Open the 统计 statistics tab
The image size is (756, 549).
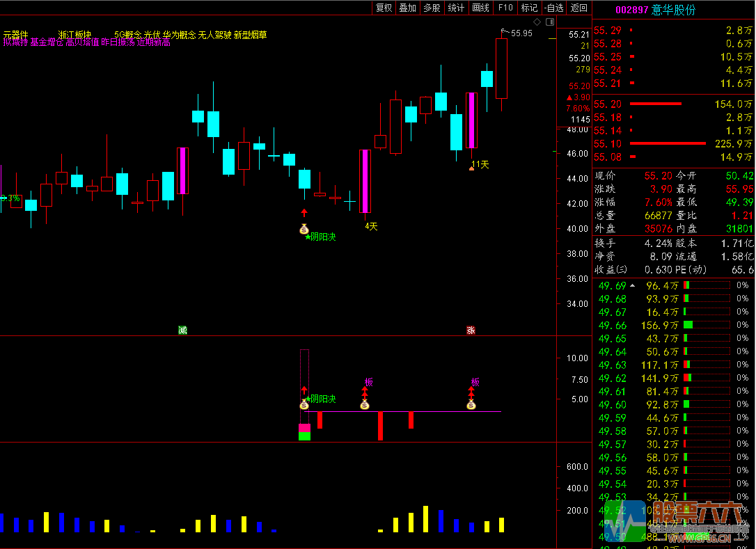click(456, 8)
